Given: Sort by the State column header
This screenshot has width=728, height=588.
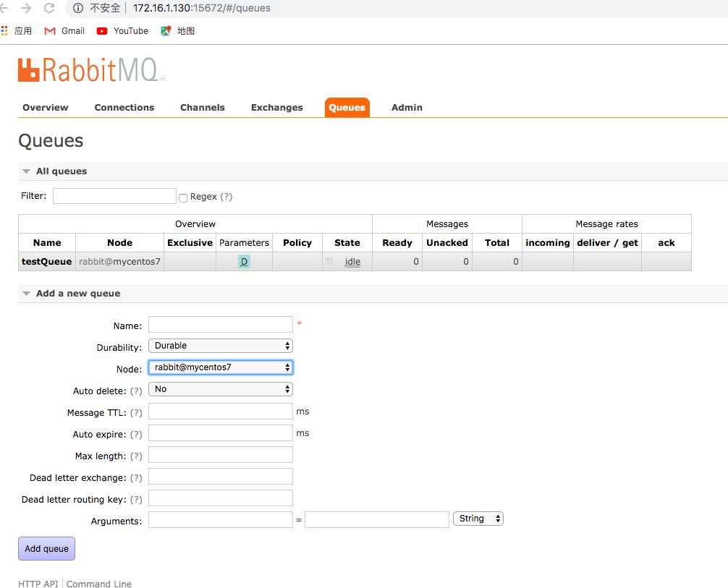Looking at the screenshot, I should click(x=347, y=243).
